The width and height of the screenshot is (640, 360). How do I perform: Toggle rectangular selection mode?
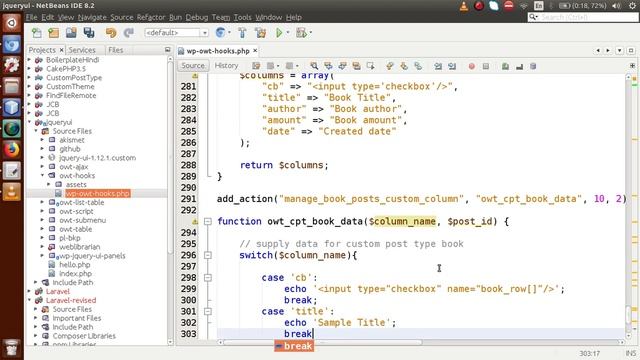[x=371, y=66]
